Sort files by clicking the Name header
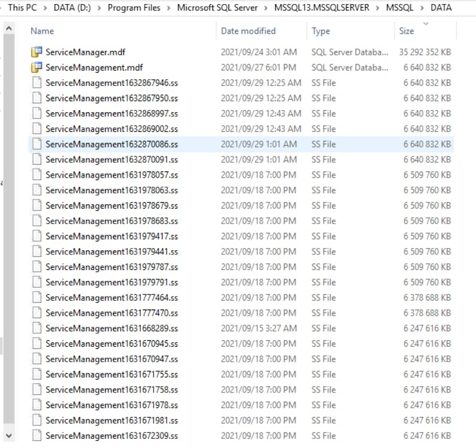The height and width of the screenshot is (448, 476). click(x=42, y=30)
